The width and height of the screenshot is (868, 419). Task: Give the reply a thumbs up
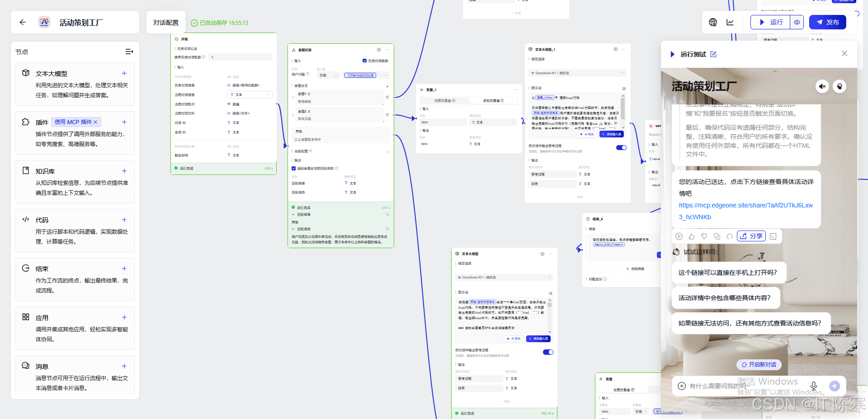692,236
